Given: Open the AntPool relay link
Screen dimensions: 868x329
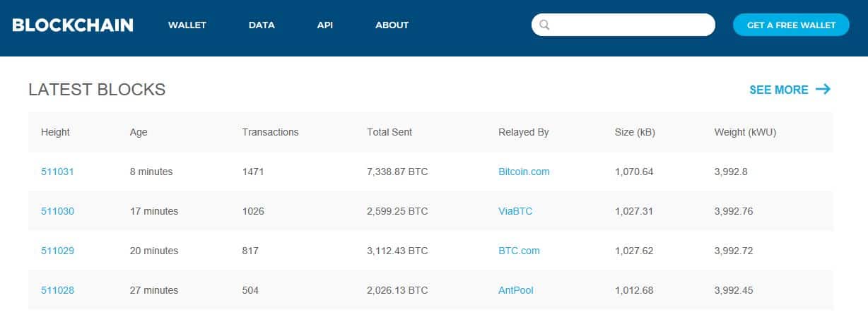Looking at the screenshot, I should coord(516,290).
